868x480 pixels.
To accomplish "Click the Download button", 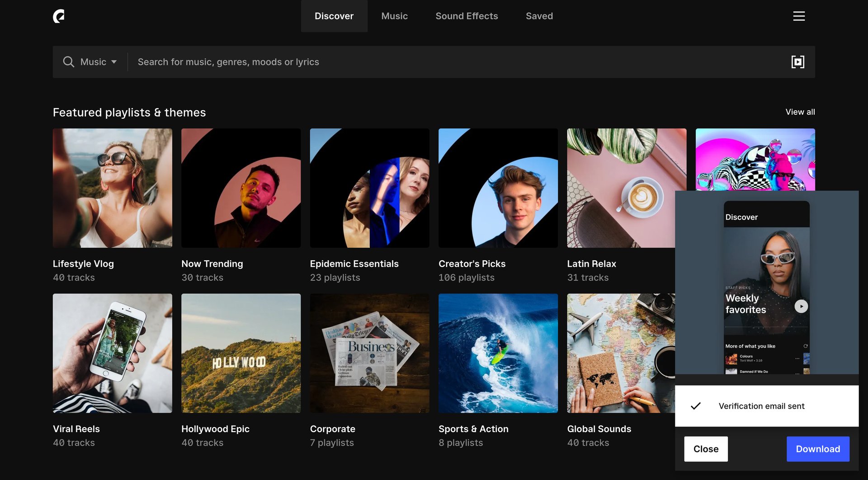I will click(x=817, y=449).
